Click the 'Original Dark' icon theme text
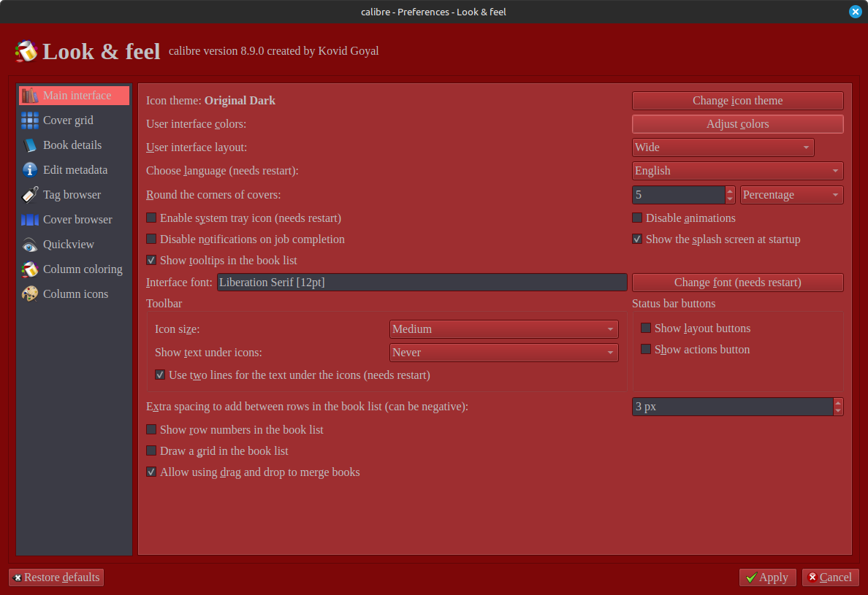 pos(240,101)
